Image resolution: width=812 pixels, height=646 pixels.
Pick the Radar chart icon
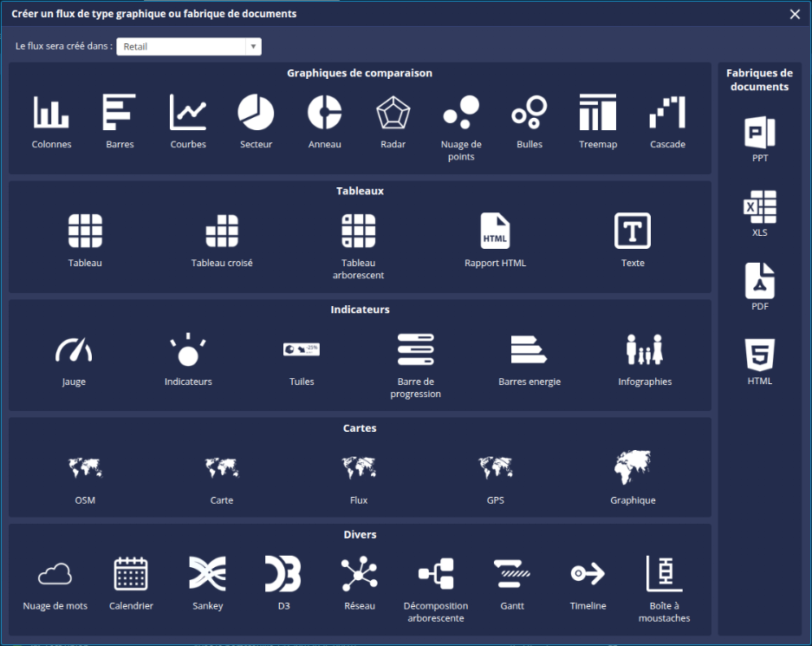point(393,113)
